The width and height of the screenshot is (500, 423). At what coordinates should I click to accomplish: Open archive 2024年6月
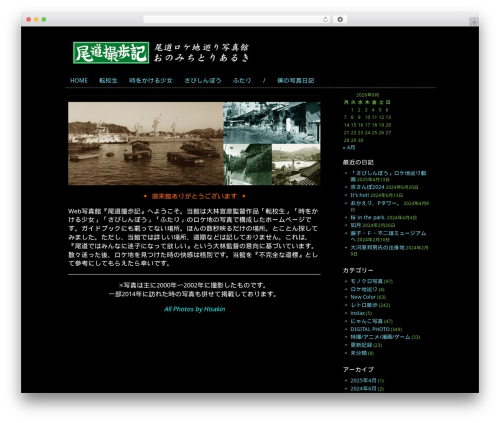point(364,388)
